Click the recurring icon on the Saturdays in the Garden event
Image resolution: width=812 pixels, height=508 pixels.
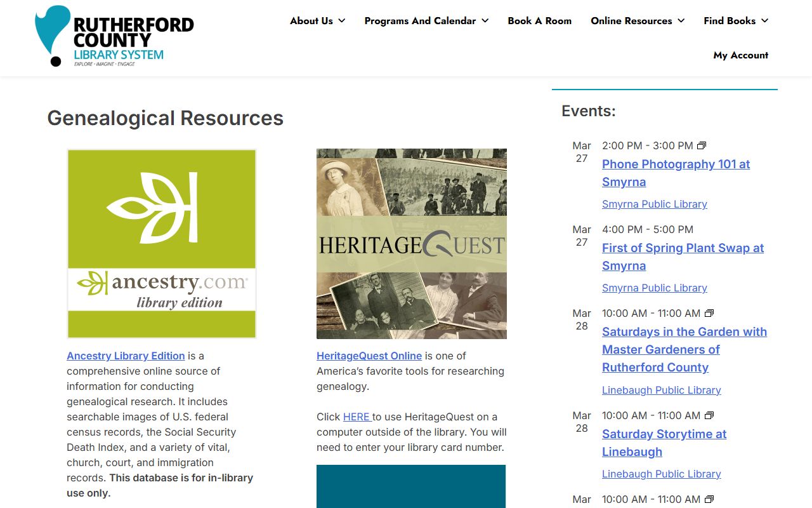(x=709, y=314)
